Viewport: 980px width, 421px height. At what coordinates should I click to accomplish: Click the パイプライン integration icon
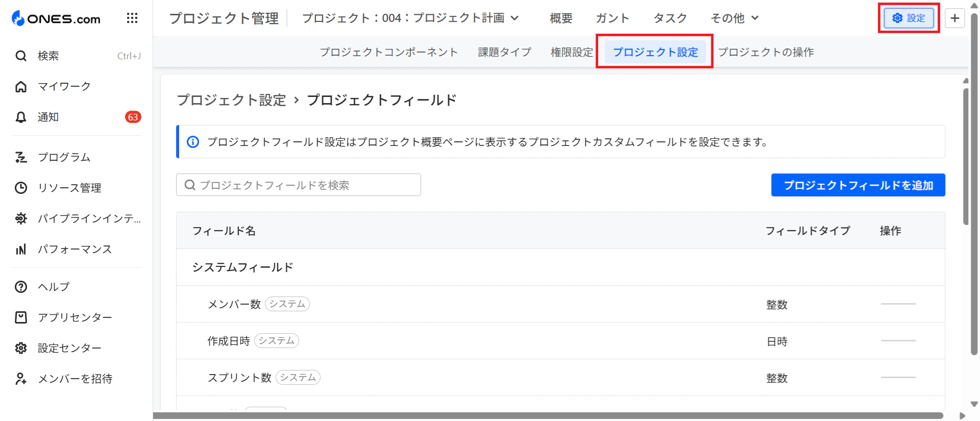coord(21,218)
